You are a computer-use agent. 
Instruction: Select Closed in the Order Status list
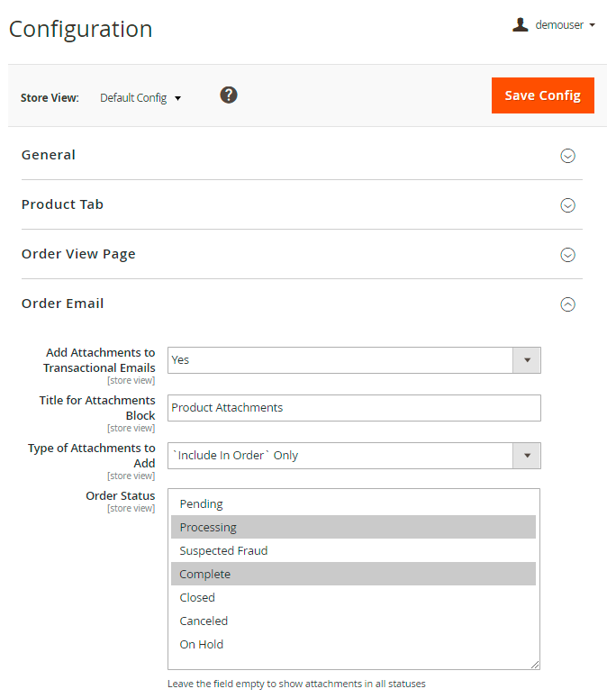(197, 598)
